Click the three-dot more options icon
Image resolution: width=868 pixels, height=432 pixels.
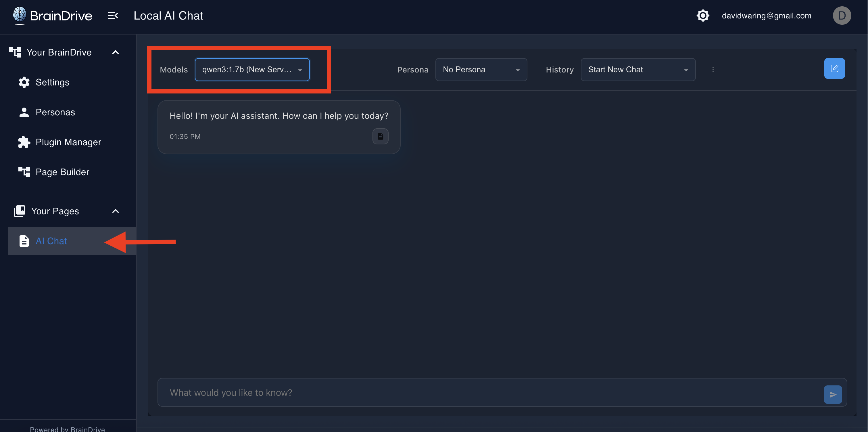coord(713,70)
